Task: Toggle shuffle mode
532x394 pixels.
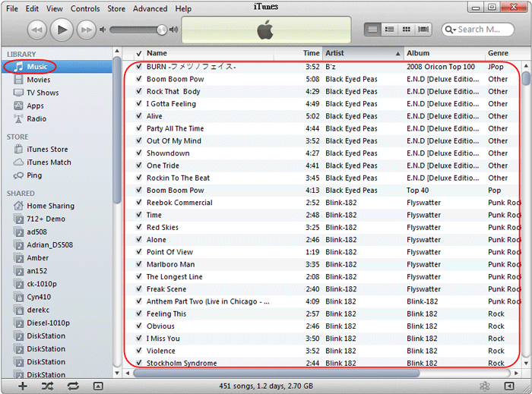Action: coord(47,386)
